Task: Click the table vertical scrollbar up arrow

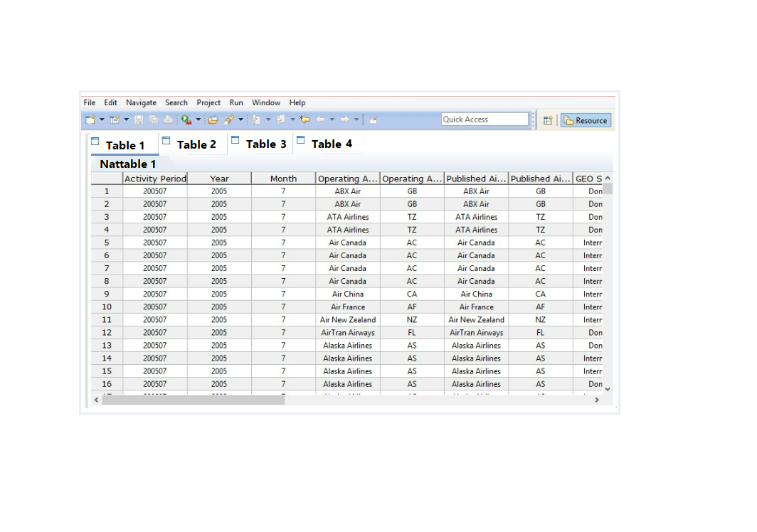Action: [x=608, y=178]
